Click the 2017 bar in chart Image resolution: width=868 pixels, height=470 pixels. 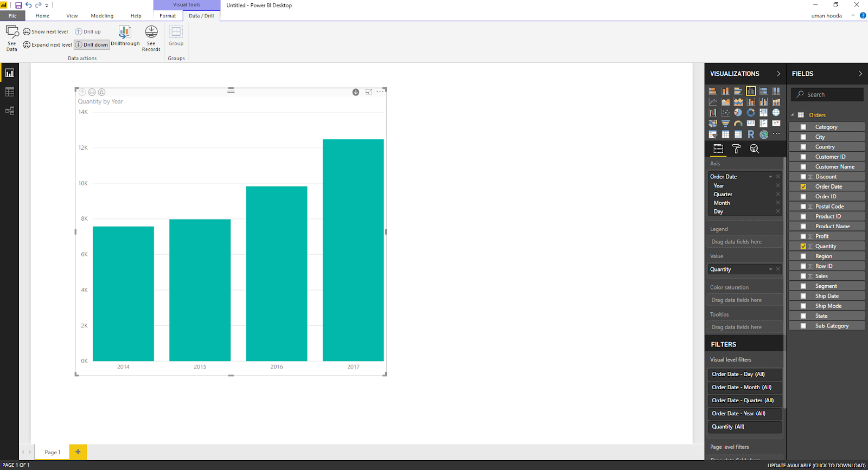pos(353,250)
